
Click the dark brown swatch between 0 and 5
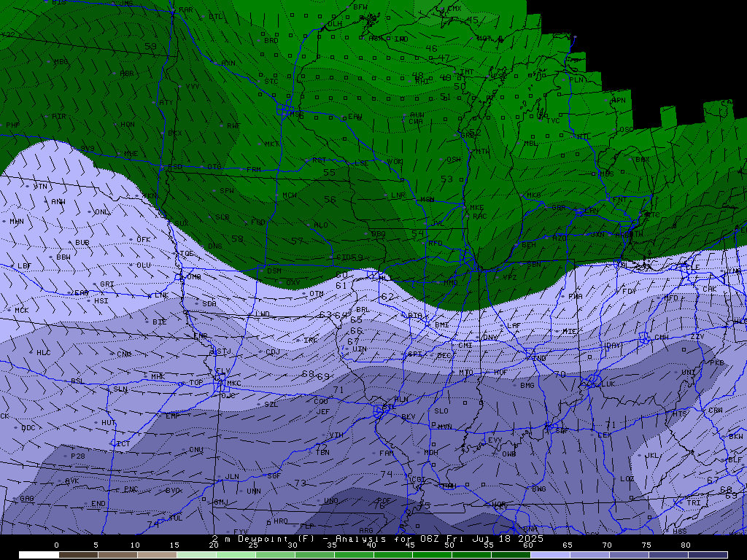pos(78,555)
